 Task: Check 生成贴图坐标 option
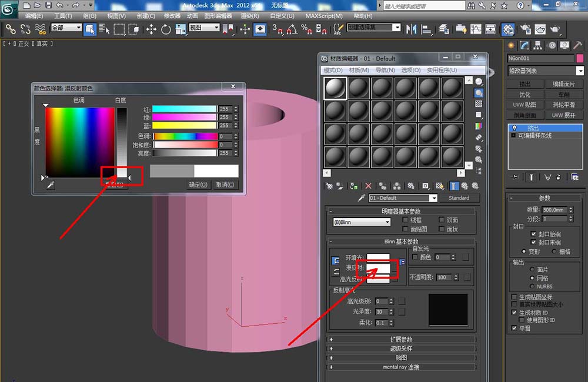click(x=514, y=297)
